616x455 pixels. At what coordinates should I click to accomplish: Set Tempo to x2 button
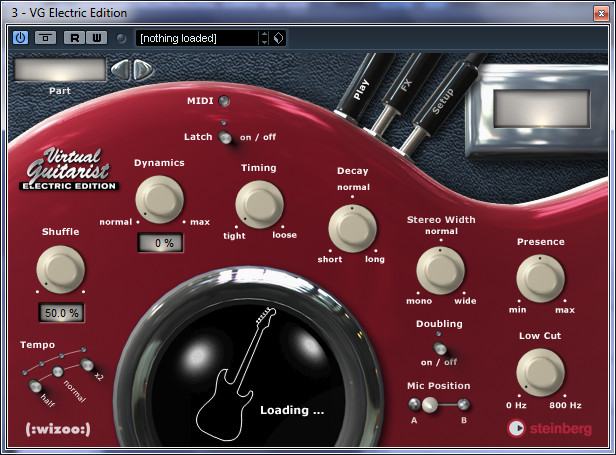[86, 364]
